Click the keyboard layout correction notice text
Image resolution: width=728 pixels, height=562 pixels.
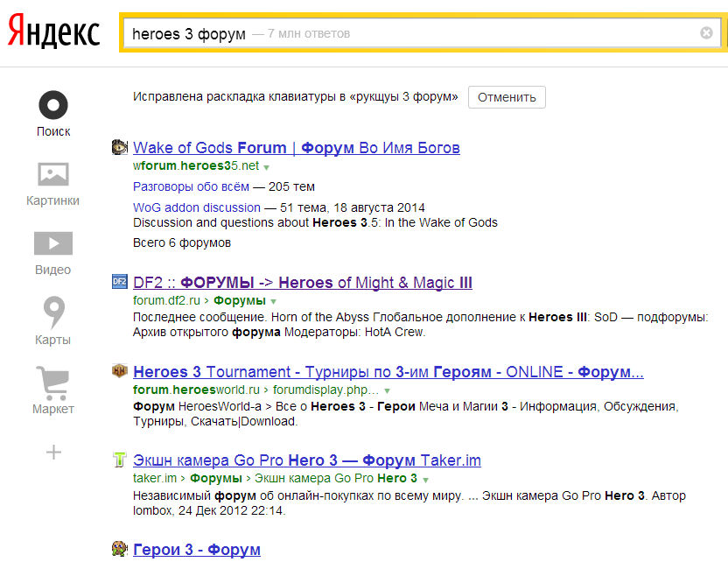(295, 96)
